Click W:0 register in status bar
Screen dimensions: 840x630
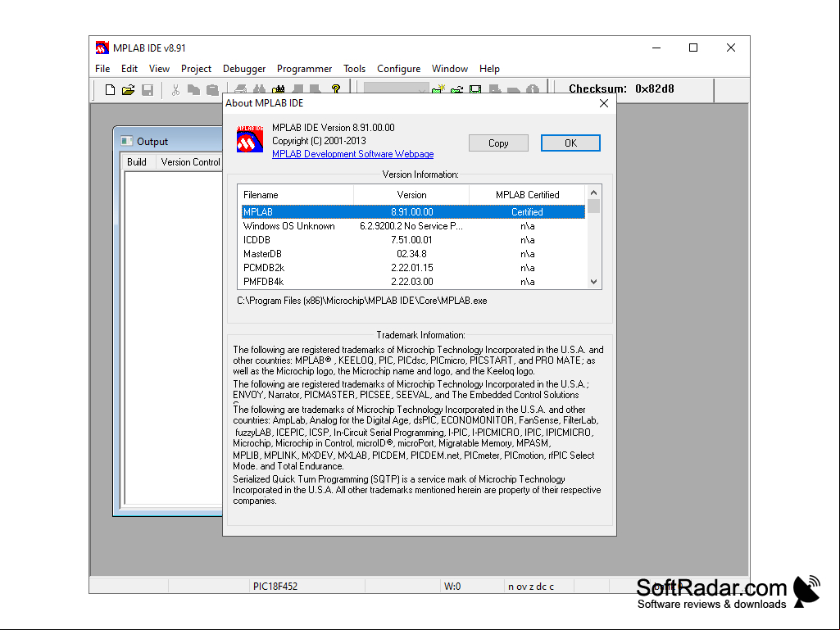coord(452,586)
